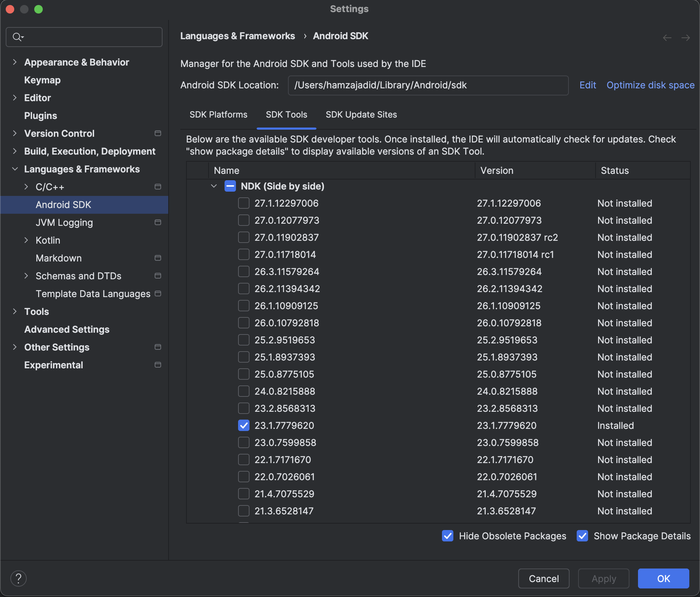The width and height of the screenshot is (700, 597).
Task: Open Template Data Languages settings
Action: click(x=93, y=294)
